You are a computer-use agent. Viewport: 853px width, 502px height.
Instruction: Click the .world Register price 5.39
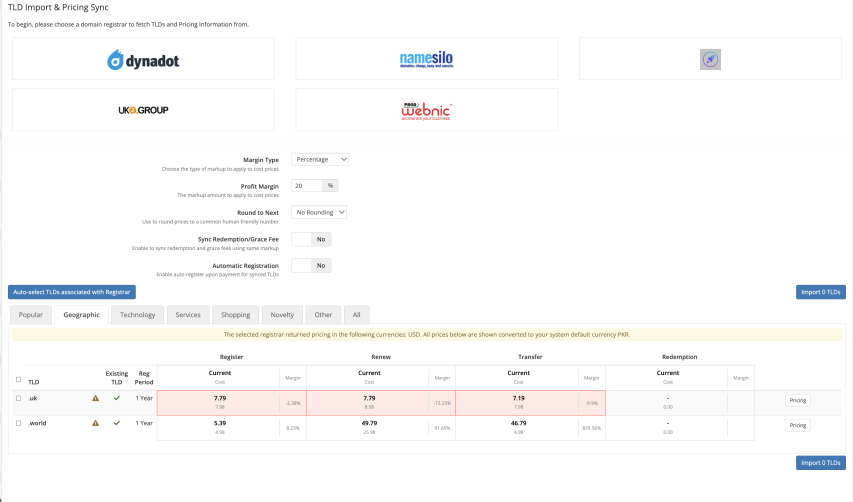220,423
